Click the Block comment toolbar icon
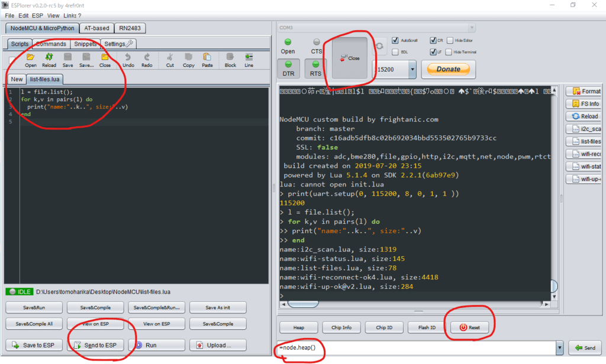Screen dimensions: 606x364 tap(230, 60)
